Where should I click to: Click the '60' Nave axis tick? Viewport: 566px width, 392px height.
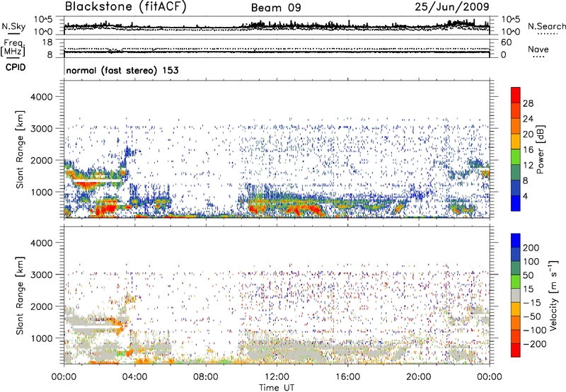pyautogui.click(x=506, y=42)
